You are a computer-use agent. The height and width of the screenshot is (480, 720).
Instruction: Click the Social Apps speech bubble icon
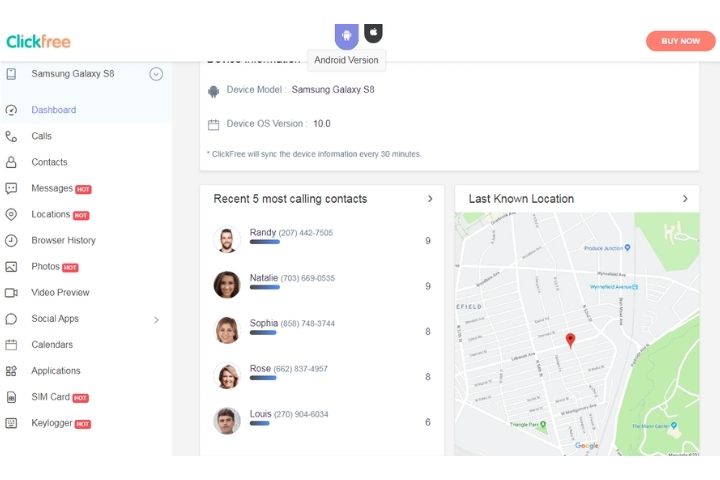click(11, 319)
